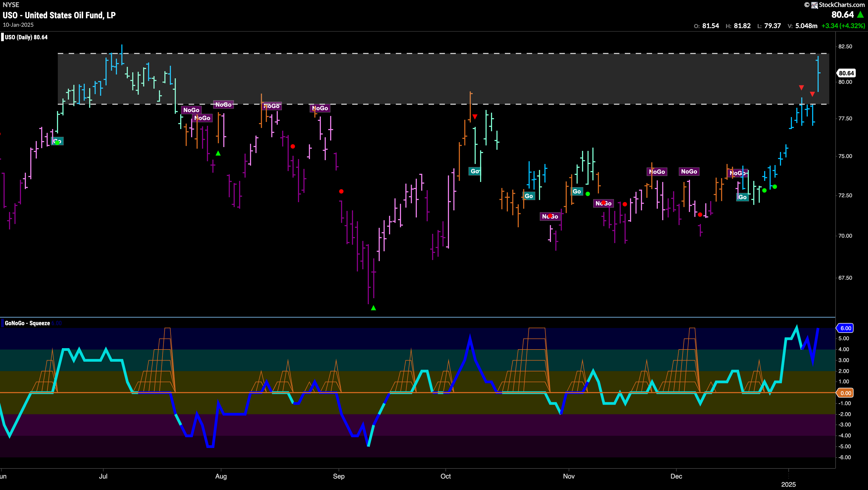Click the 67.50 price axis label
The width and height of the screenshot is (868, 490).
coord(845,278)
